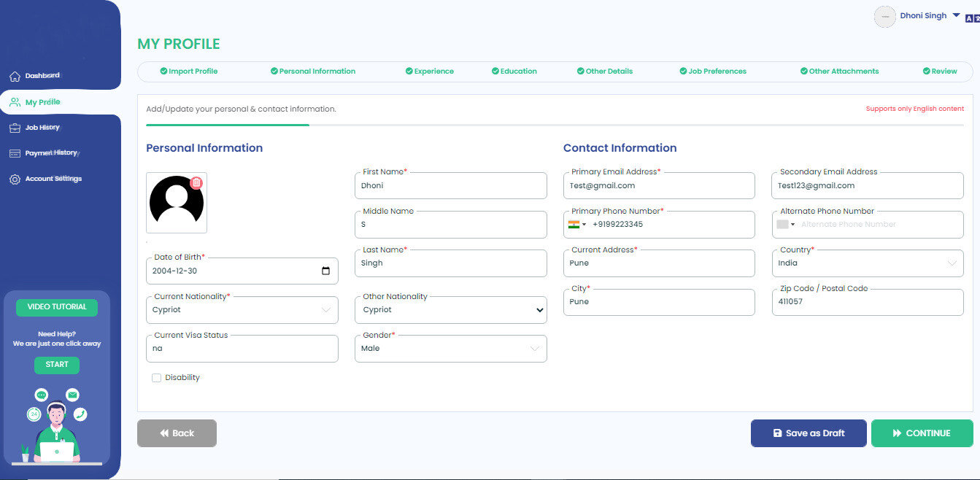The width and height of the screenshot is (980, 480).
Task: Click the Job History briefcase icon
Action: tap(15, 128)
